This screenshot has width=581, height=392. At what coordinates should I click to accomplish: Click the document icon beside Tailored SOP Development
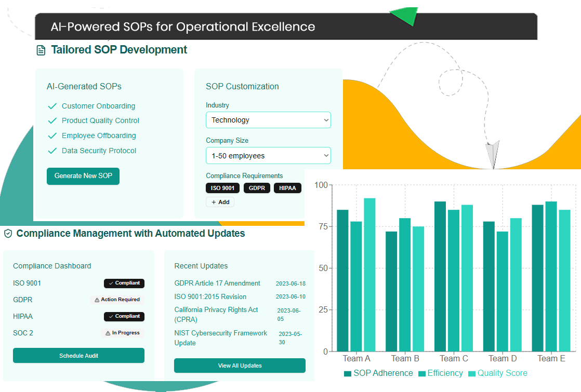coord(41,49)
